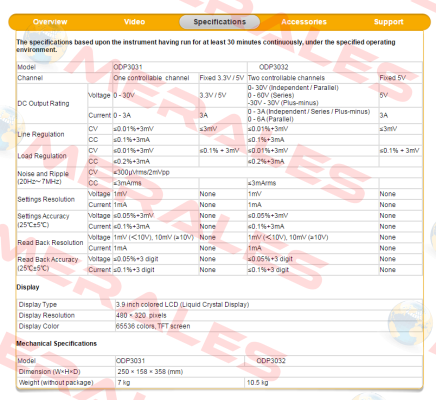The image size is (436, 400).
Task: Click ODP3032 in mechanical table
Action: coord(271,361)
